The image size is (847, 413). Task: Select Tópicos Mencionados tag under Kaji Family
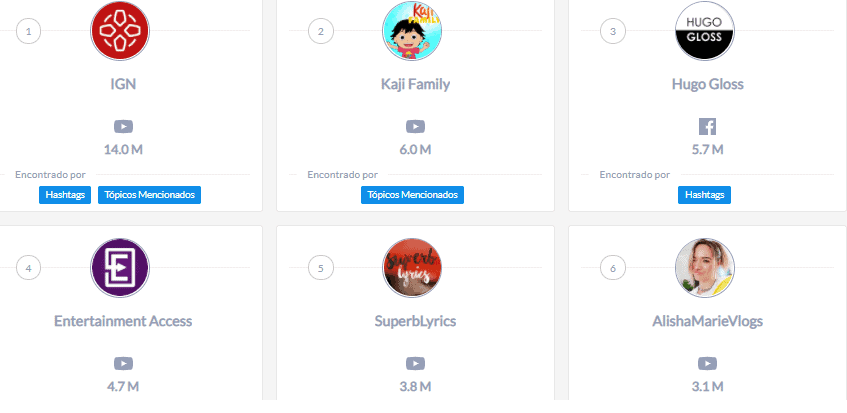coord(413,194)
